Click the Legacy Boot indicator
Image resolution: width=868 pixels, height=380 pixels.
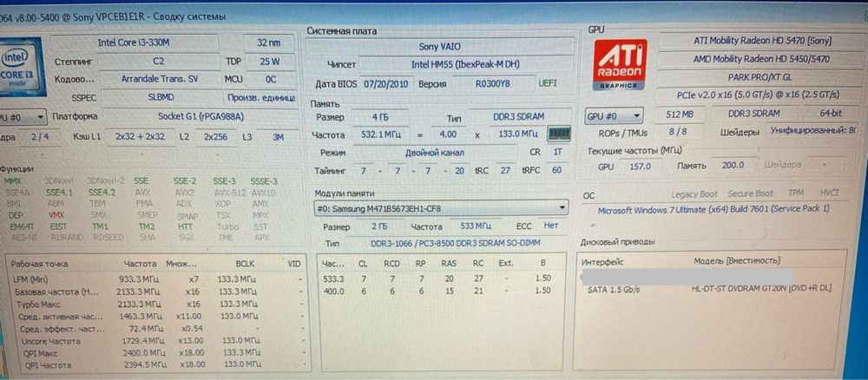(x=694, y=194)
